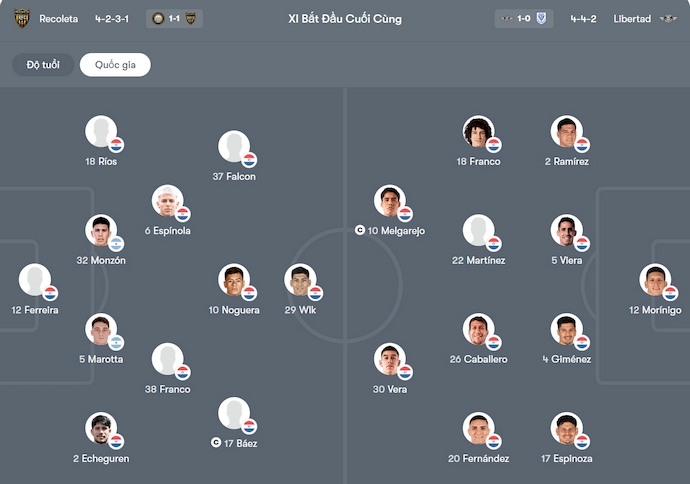Screen dimensions: 690x484
Task: Click Caballero's player photo
Action: click(x=477, y=329)
